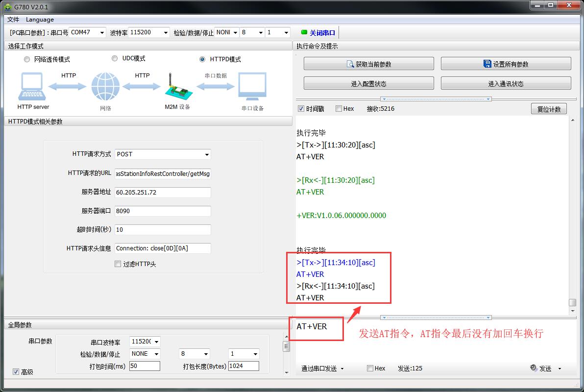Select the UDC模式 radio button
The height and width of the screenshot is (392, 584).
point(115,58)
